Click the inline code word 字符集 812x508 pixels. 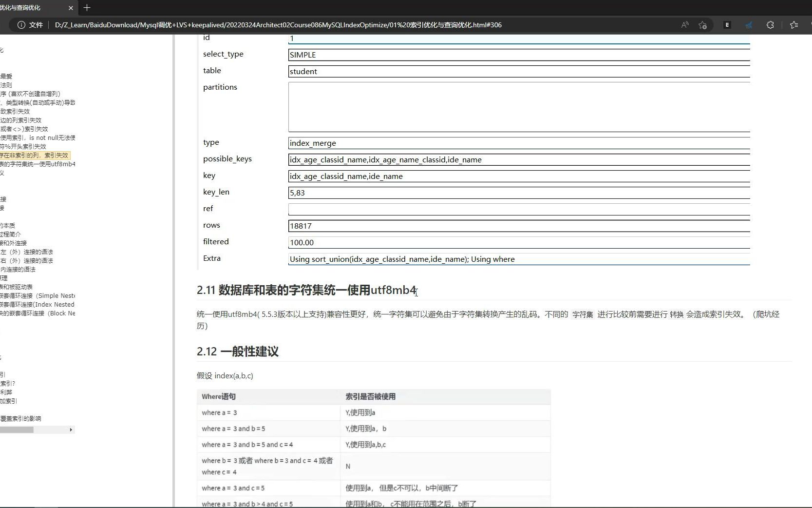pos(583,315)
